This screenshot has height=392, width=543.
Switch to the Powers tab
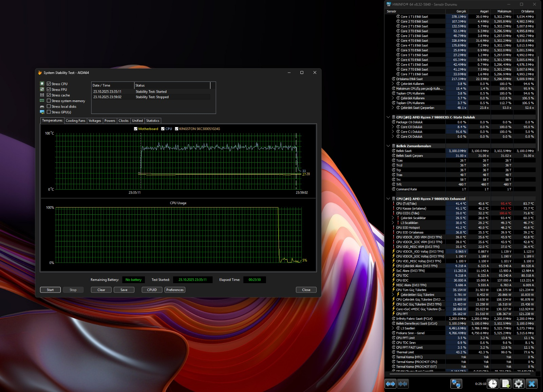[110, 121]
